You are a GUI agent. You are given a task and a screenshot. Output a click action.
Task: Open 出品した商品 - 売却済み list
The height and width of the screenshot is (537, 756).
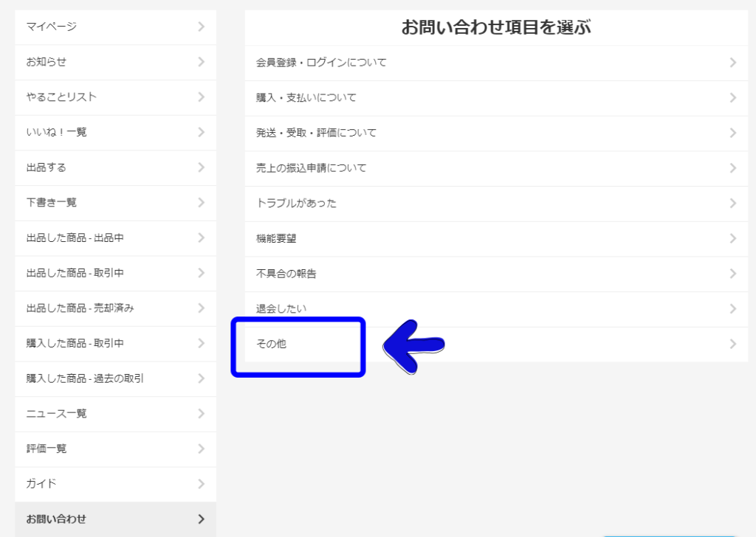click(x=80, y=308)
